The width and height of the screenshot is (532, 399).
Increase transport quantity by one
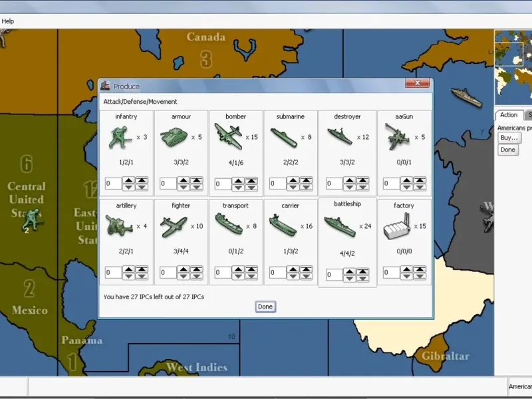coord(239,269)
